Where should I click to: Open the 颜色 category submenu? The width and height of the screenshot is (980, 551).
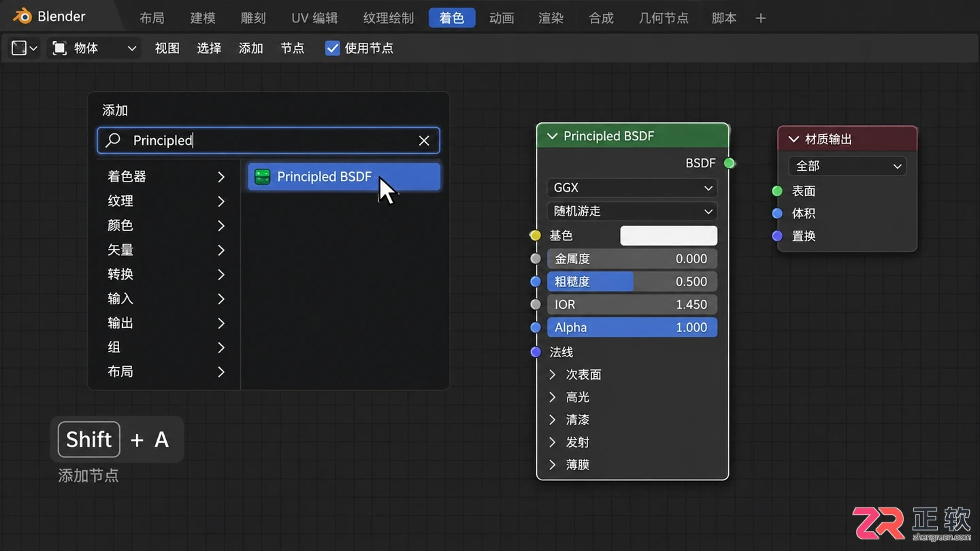pyautogui.click(x=165, y=226)
